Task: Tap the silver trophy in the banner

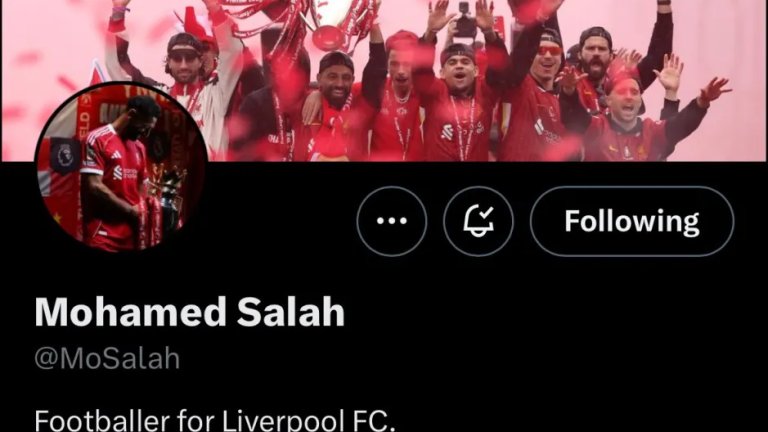Action: [x=331, y=25]
